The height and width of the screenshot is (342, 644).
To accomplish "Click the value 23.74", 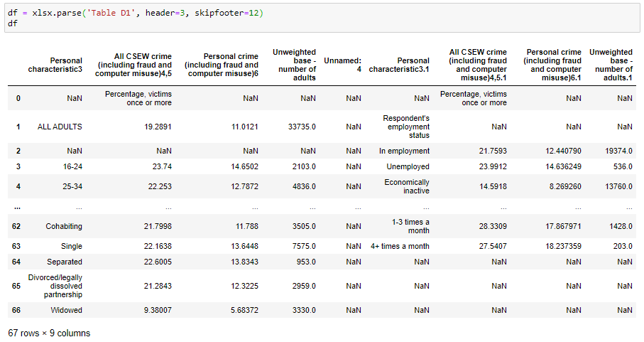I will (162, 166).
